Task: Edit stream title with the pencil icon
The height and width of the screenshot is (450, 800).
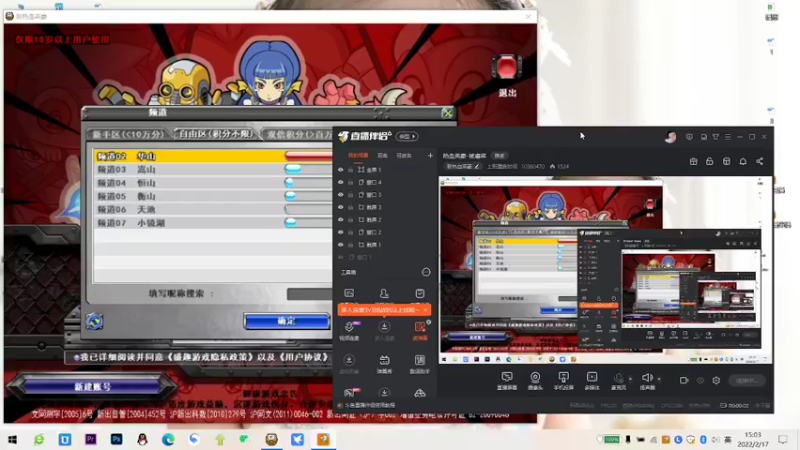Action: (x=477, y=166)
